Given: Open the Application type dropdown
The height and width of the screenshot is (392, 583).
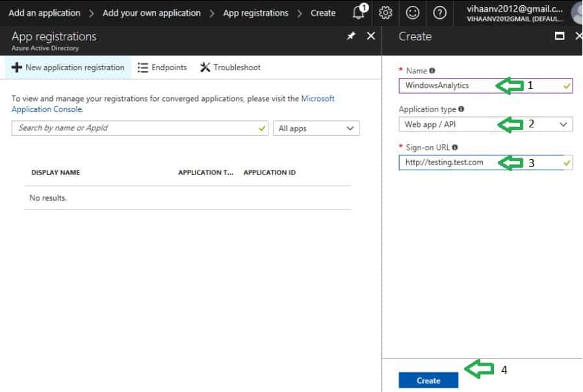Looking at the screenshot, I should pyautogui.click(x=486, y=124).
